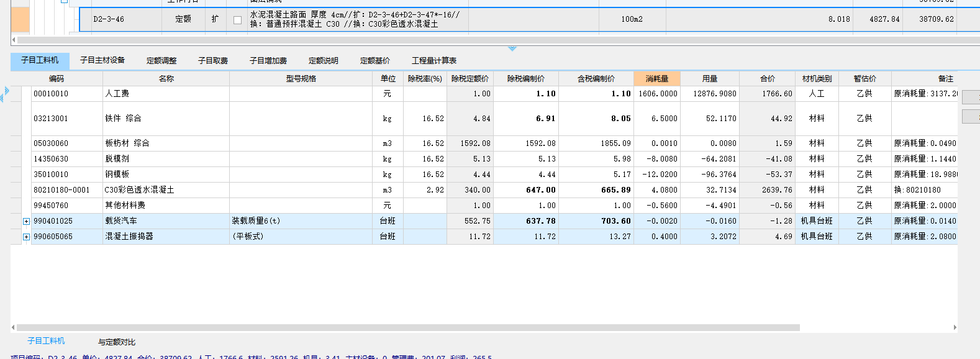Screen dimensions: 980x359
Task: Select the 铁件 综合 row name
Action: 166,119
